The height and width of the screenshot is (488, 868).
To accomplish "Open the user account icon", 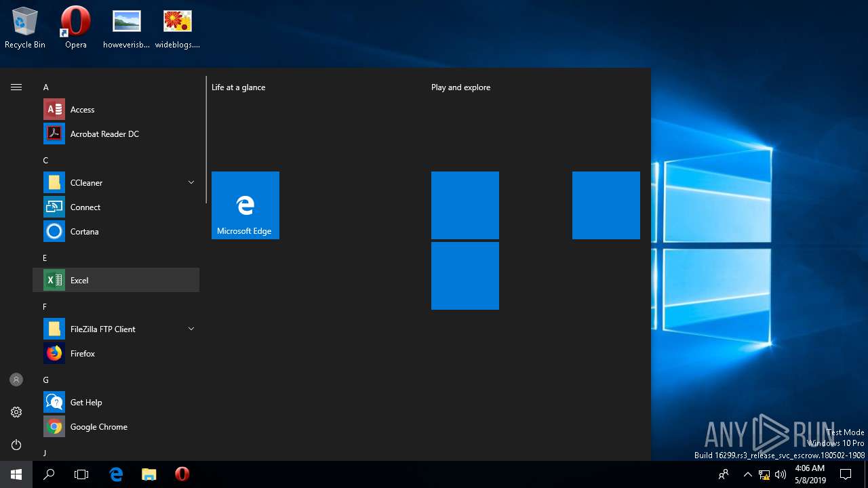I will click(x=16, y=380).
